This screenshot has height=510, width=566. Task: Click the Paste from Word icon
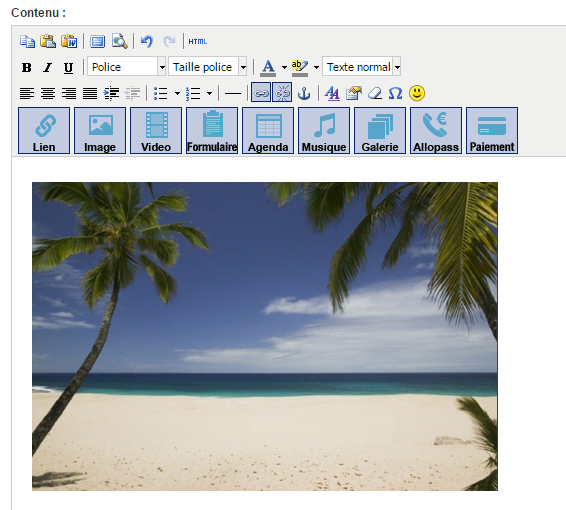pyautogui.click(x=69, y=42)
